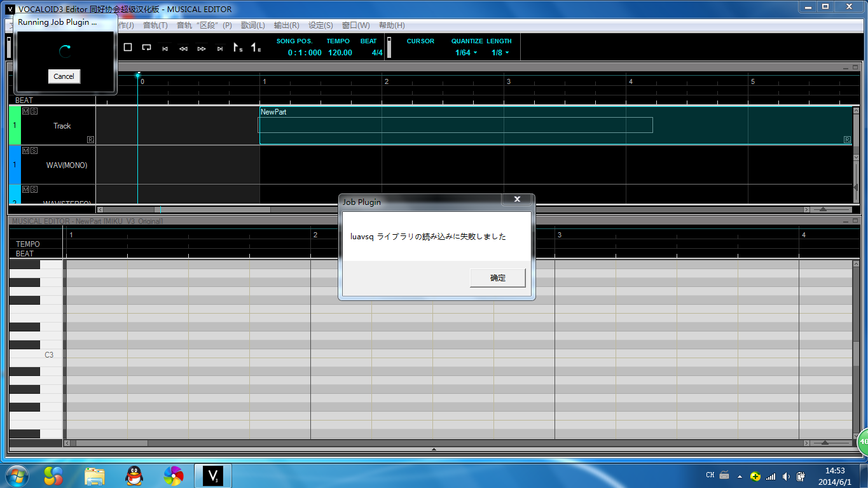Jump to song end with skip-forward icon
This screenshot has width=868, height=488.
tap(220, 48)
